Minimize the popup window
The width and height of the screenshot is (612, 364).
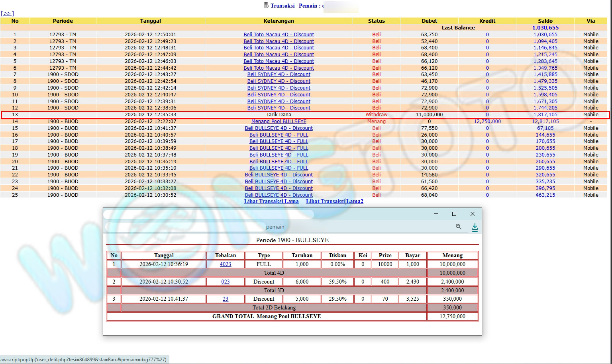(435, 214)
